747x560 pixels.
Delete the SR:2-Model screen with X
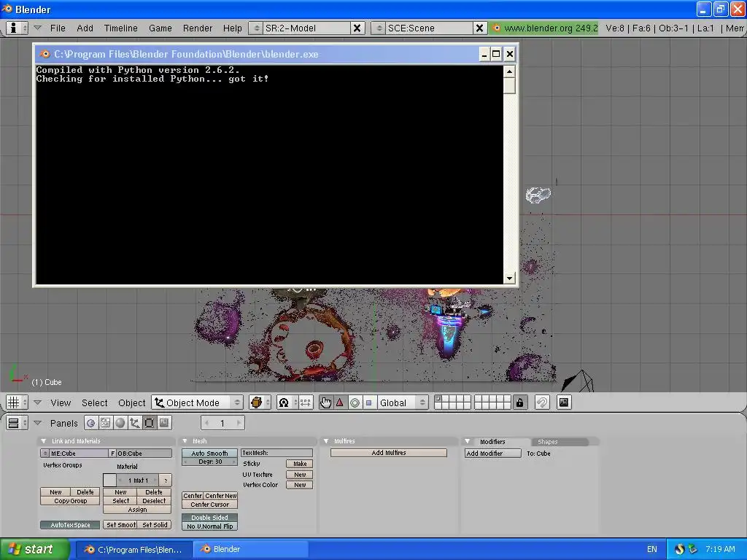pos(357,28)
